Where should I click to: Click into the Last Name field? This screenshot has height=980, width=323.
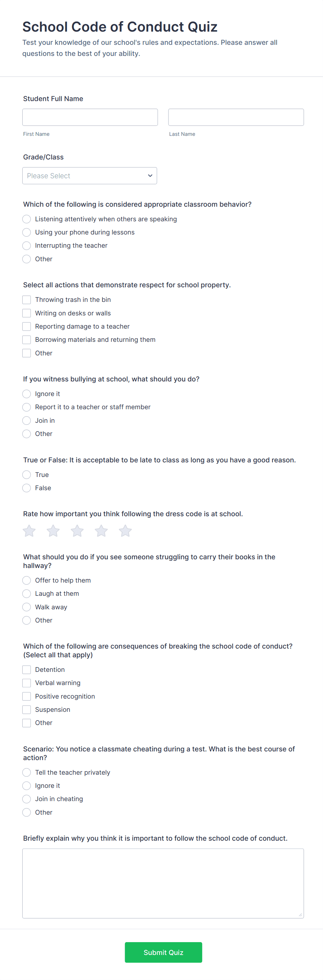pos(236,117)
